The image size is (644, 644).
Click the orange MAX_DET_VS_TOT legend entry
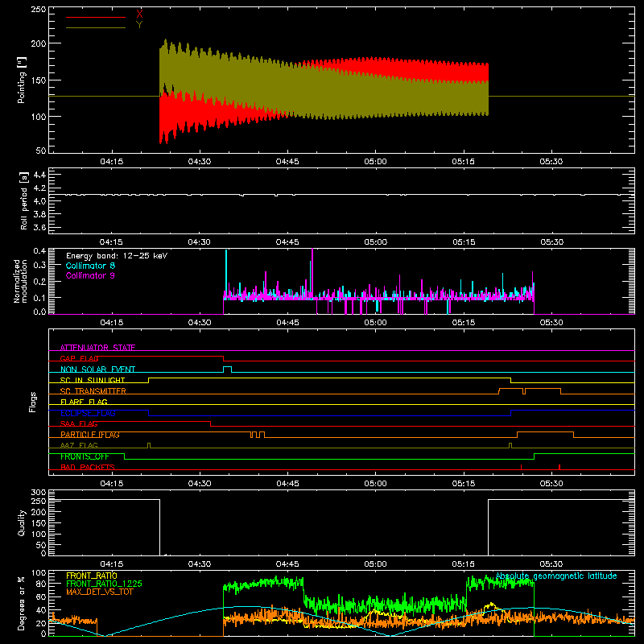click(99, 592)
